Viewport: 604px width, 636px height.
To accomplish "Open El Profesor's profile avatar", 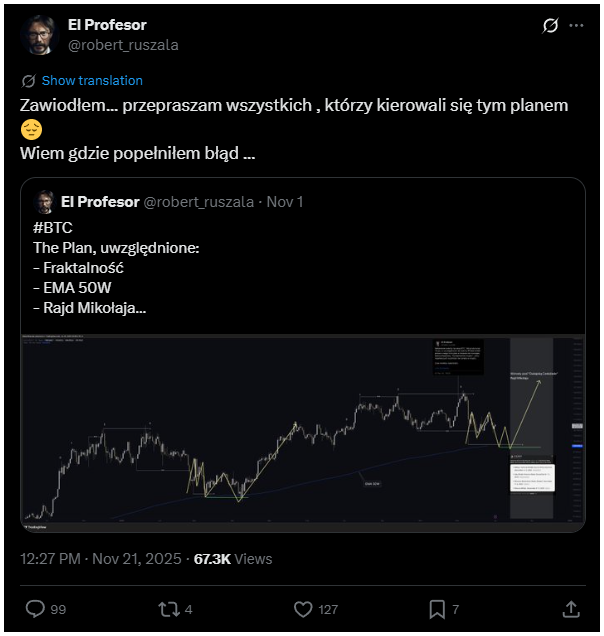I will pyautogui.click(x=40, y=34).
